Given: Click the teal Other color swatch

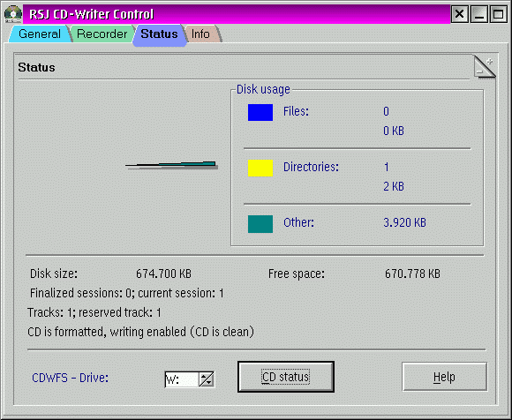Looking at the screenshot, I should coord(260,224).
